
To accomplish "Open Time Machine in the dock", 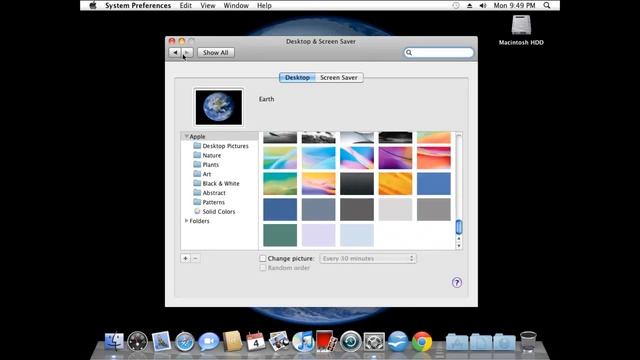I will pyautogui.click(x=351, y=341).
